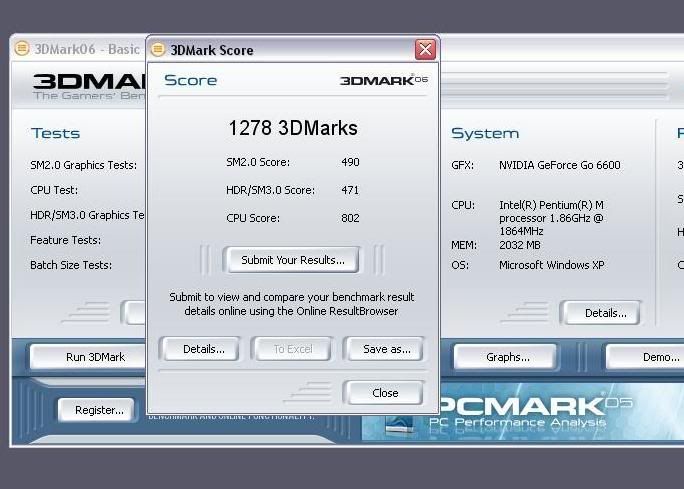Click the Intel(R) Pentium(R) M processor text
684x489 pixels.
[x=551, y=218]
